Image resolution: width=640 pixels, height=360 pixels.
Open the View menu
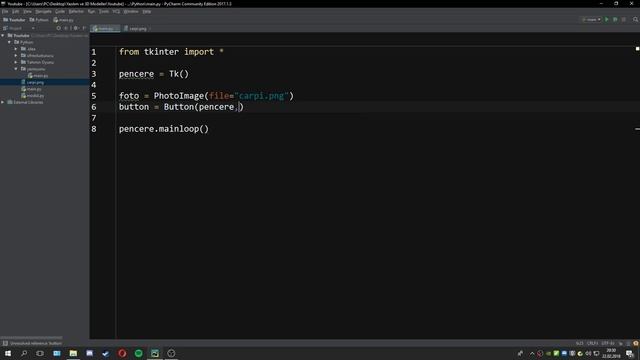pos(27,11)
